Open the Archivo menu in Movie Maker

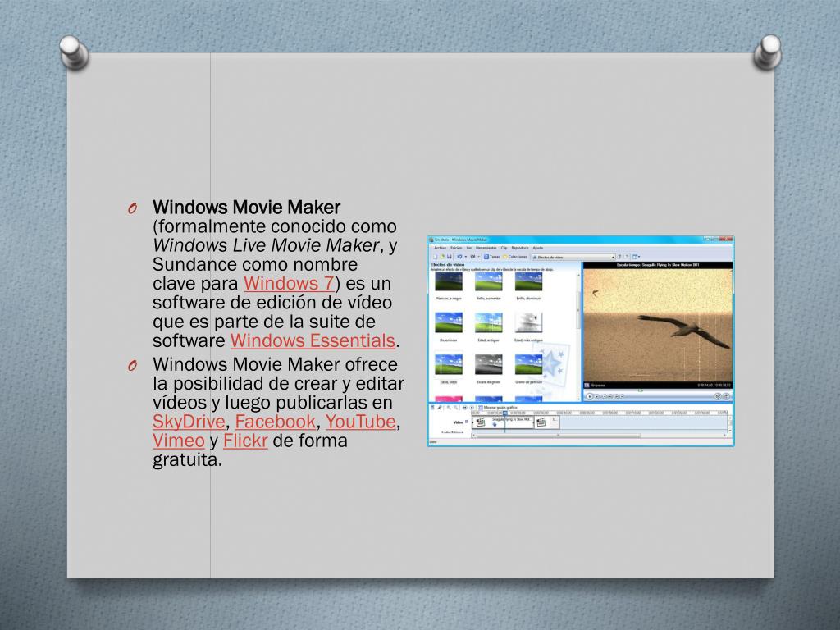click(440, 248)
